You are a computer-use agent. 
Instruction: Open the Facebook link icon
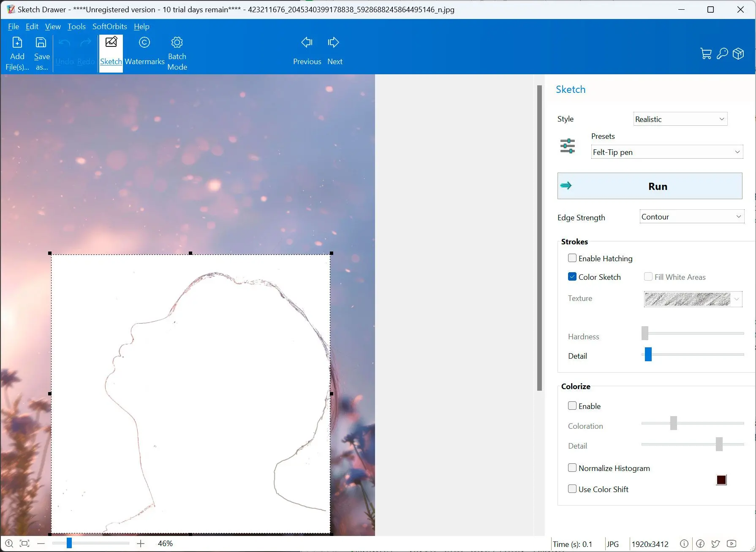click(x=700, y=544)
